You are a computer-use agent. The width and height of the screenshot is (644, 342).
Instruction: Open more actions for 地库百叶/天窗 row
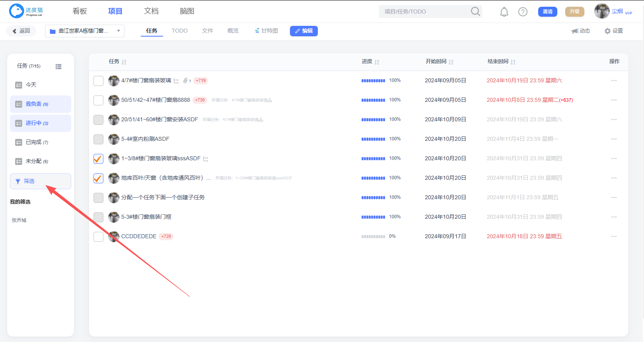click(614, 178)
